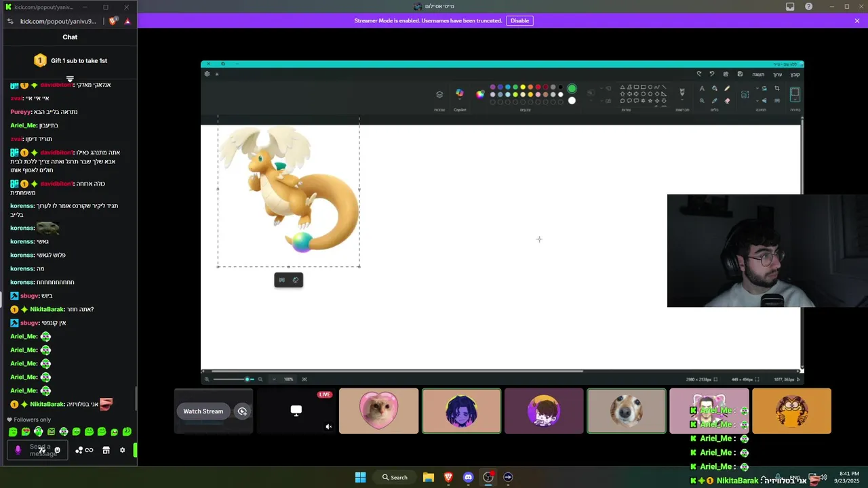Viewport: 868px width, 488px height.
Task: Select the Eraser tool in Paint
Action: click(727, 100)
